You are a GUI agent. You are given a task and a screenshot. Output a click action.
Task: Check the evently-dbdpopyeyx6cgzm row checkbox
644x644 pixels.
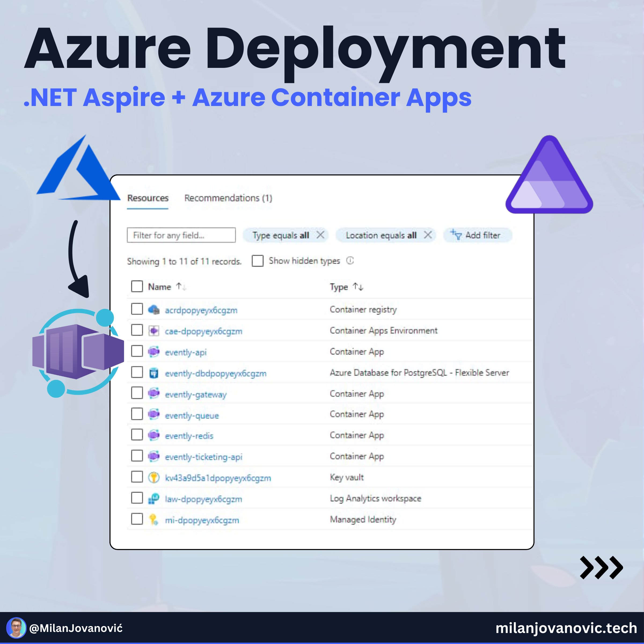tap(137, 372)
